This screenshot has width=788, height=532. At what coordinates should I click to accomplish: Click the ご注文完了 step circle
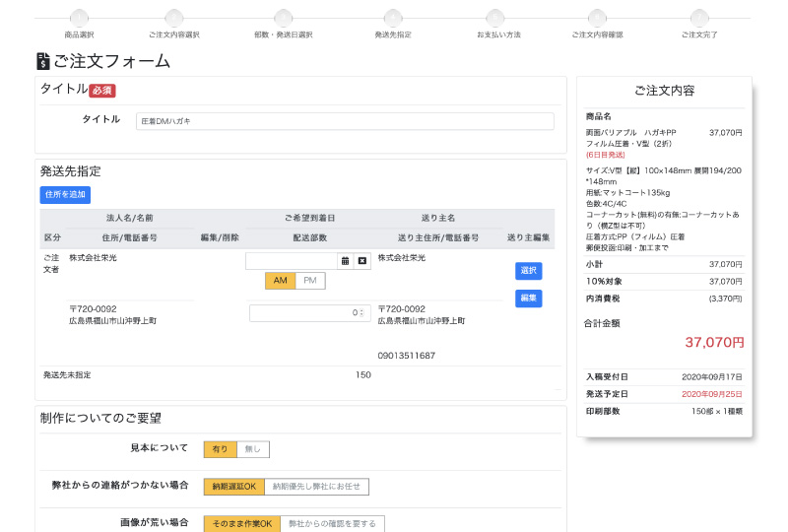pos(699,18)
